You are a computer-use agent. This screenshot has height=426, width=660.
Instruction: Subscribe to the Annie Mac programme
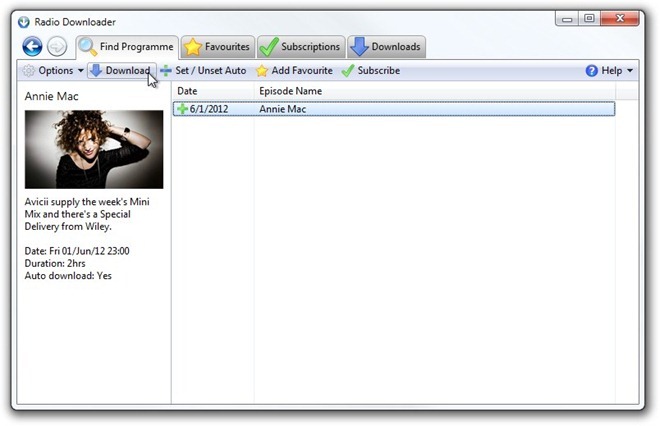[371, 71]
